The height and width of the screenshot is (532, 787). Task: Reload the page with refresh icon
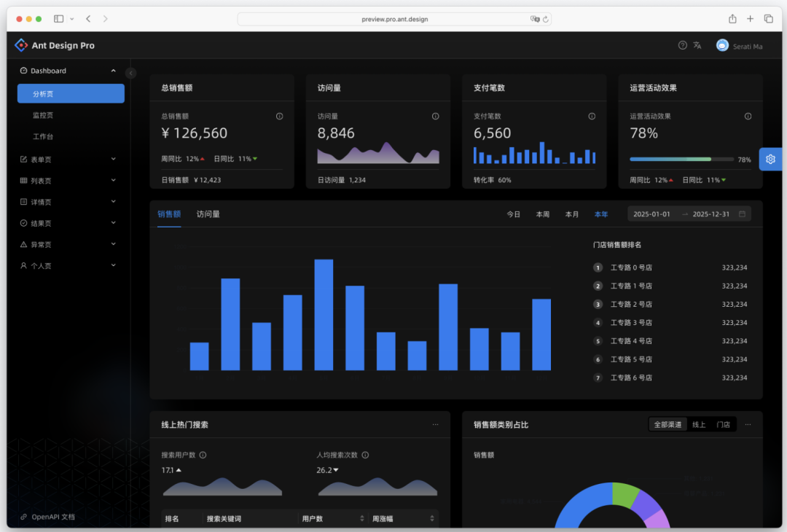546,19
